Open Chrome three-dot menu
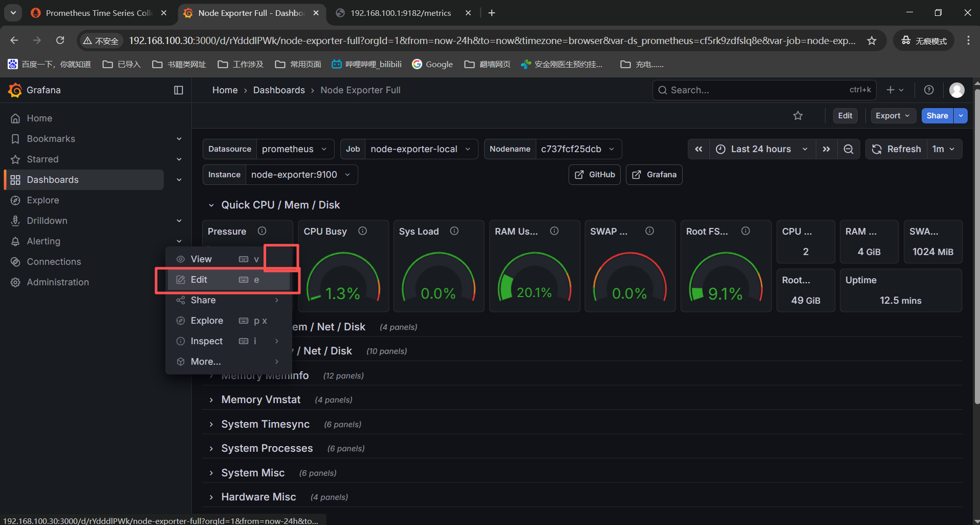This screenshot has height=525, width=980. coord(968,40)
